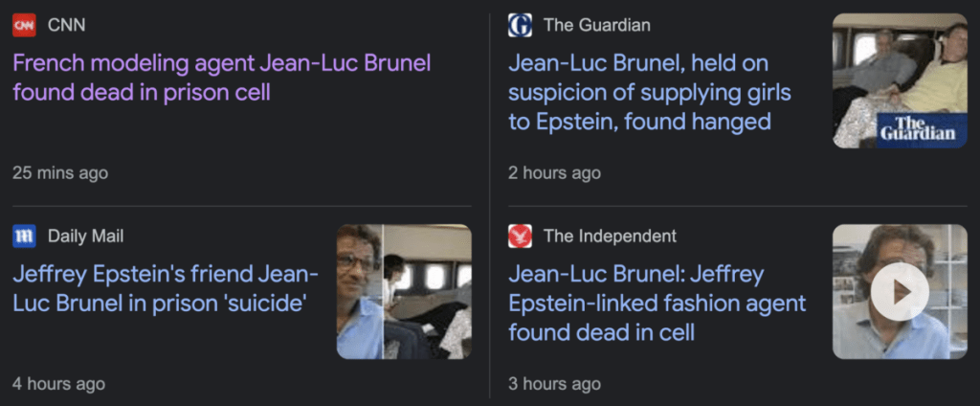Click the '3 hours ago' timestamp
Screen dimensions: 980x406
(554, 383)
